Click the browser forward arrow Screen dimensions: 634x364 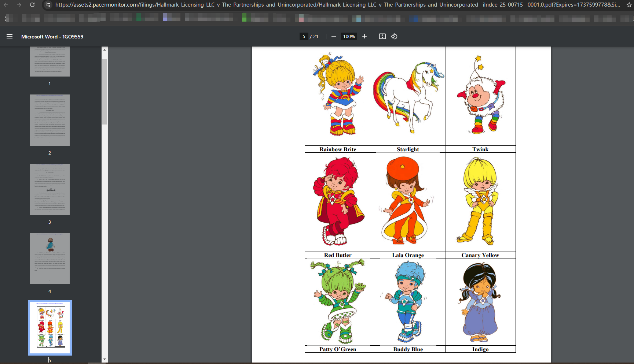pos(19,5)
